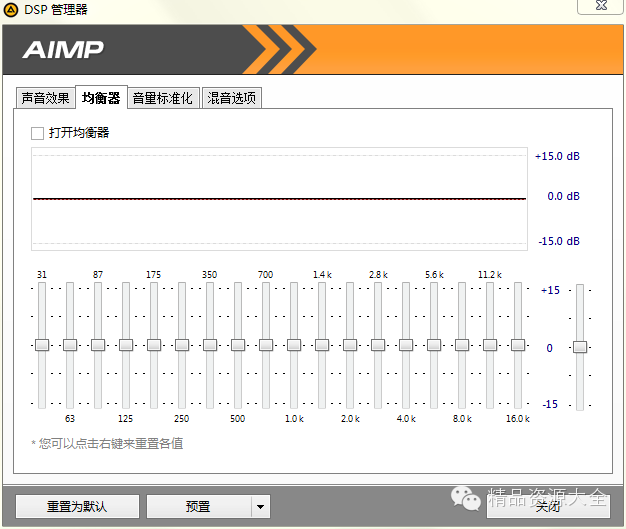Screen dimensions: 626x529
Task: Click the preamp slider handle beside the +15/0/-15 scale
Action: (580, 347)
